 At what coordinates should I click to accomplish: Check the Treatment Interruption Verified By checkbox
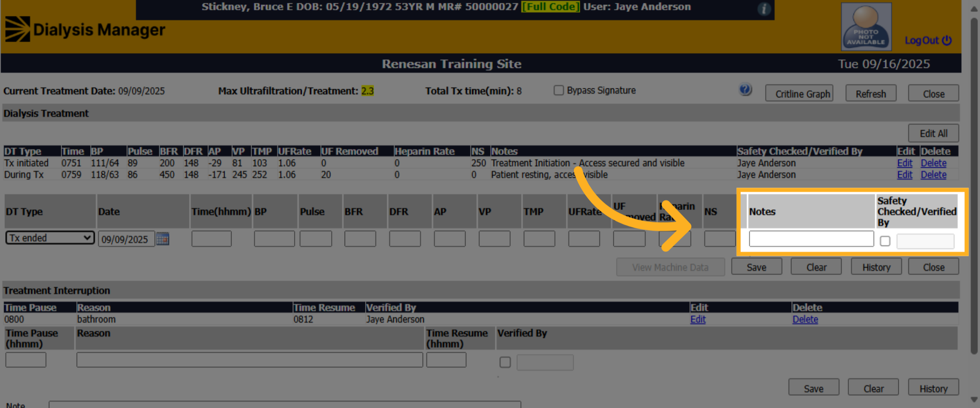coord(505,362)
